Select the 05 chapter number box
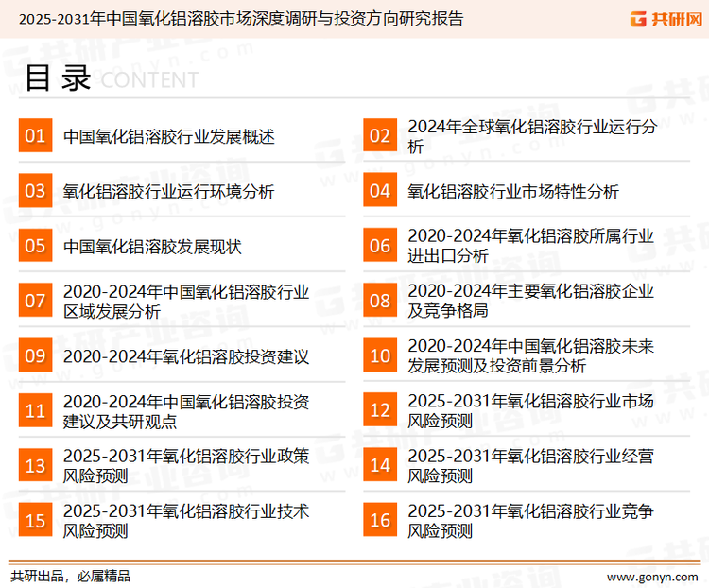The image size is (709, 588). tap(35, 246)
